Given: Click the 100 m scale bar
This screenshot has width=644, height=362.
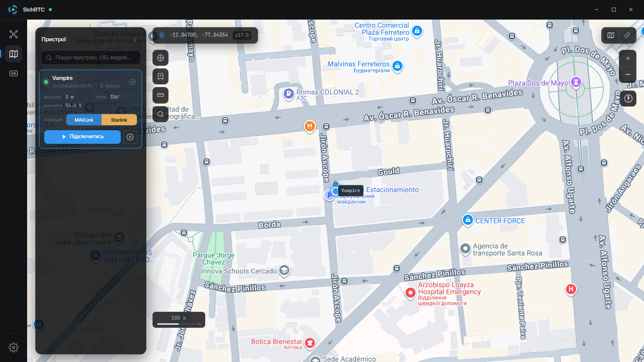Looking at the screenshot, I should point(179,320).
